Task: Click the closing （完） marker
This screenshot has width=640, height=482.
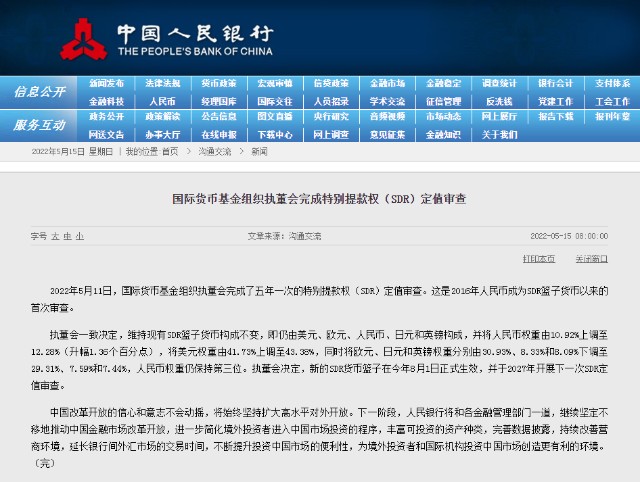Action: click(x=43, y=463)
